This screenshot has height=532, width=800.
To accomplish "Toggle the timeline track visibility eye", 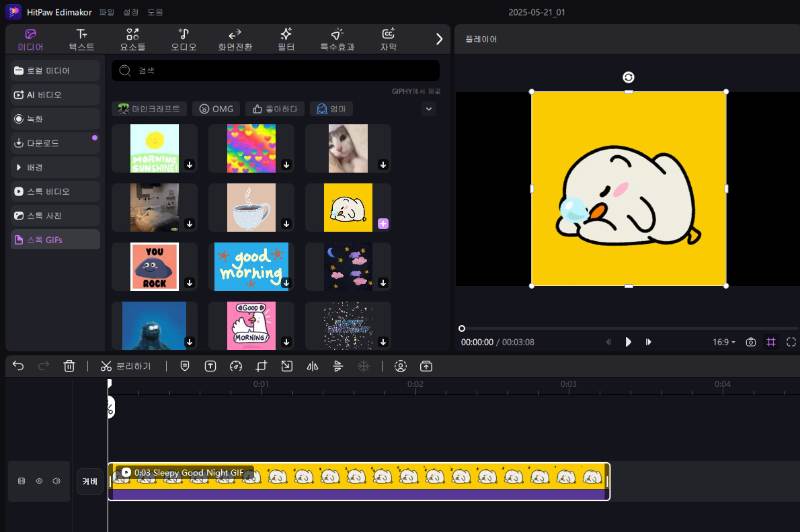I will [x=39, y=481].
